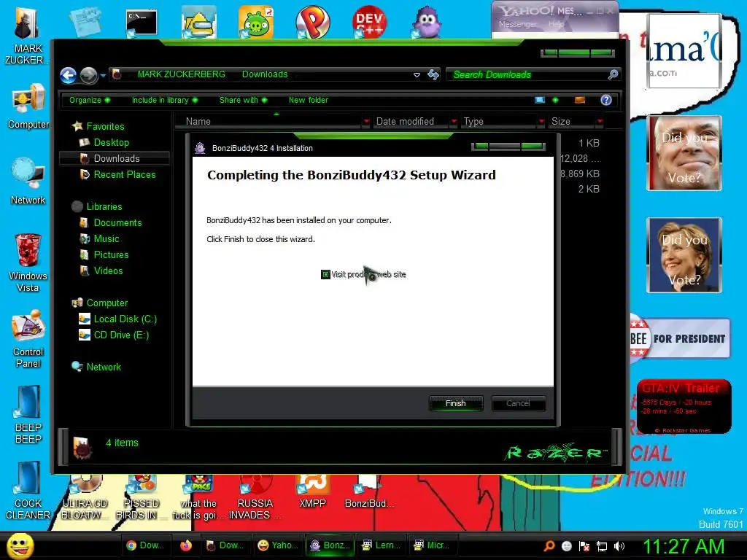The width and height of the screenshot is (747, 560).
Task: Change the view with the views icon
Action: 540,100
